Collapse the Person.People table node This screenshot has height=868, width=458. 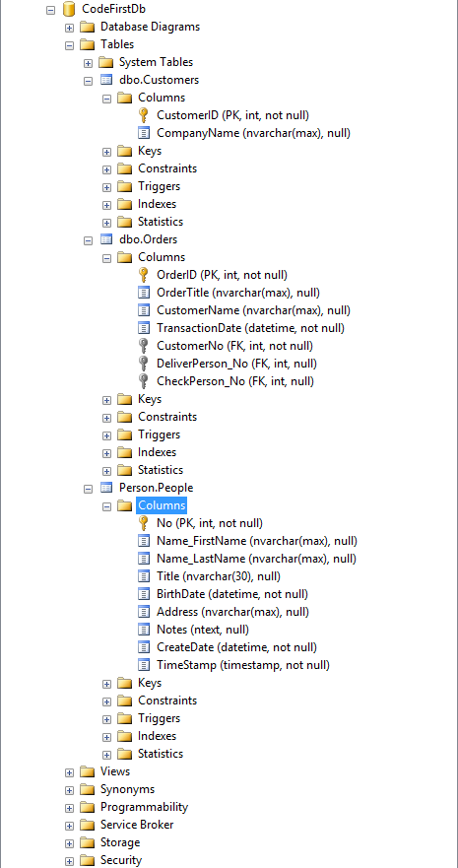[x=88, y=489]
